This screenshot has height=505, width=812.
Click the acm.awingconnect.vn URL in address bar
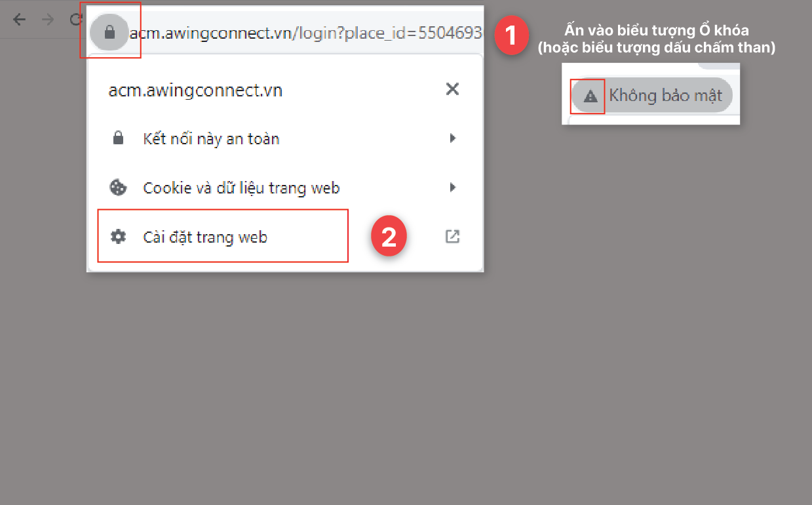tap(306, 32)
